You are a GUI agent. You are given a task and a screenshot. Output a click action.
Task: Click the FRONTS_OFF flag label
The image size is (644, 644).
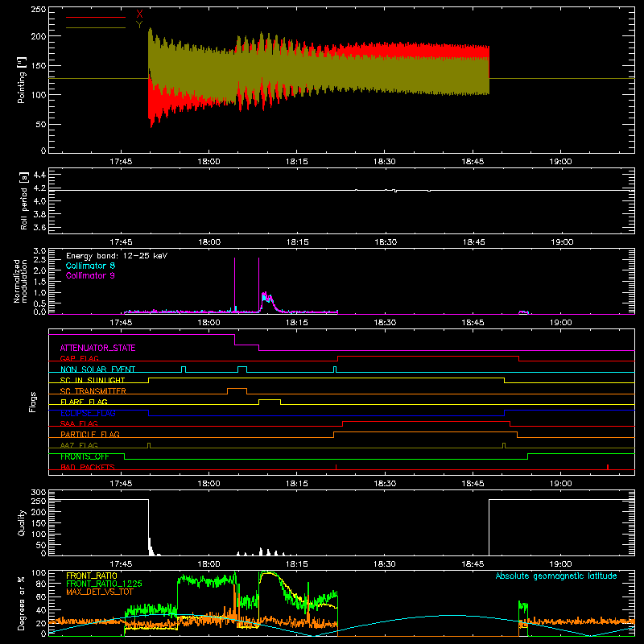(x=85, y=456)
